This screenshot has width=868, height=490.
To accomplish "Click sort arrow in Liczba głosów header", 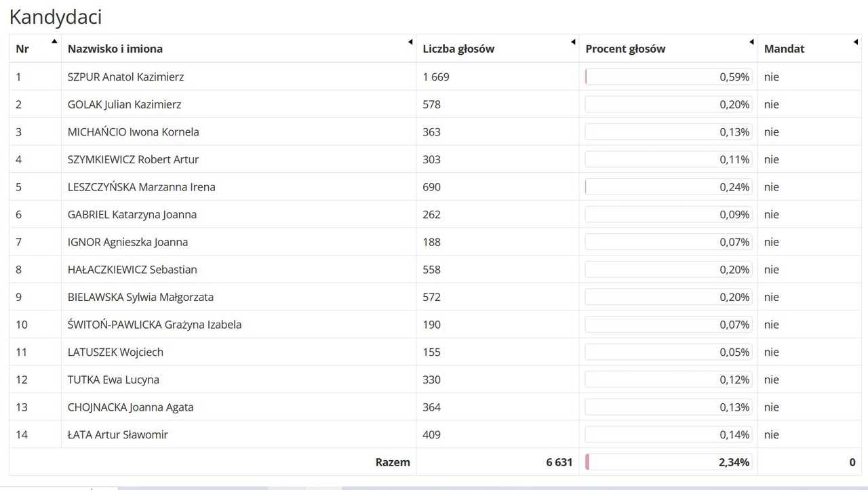I will tap(572, 42).
